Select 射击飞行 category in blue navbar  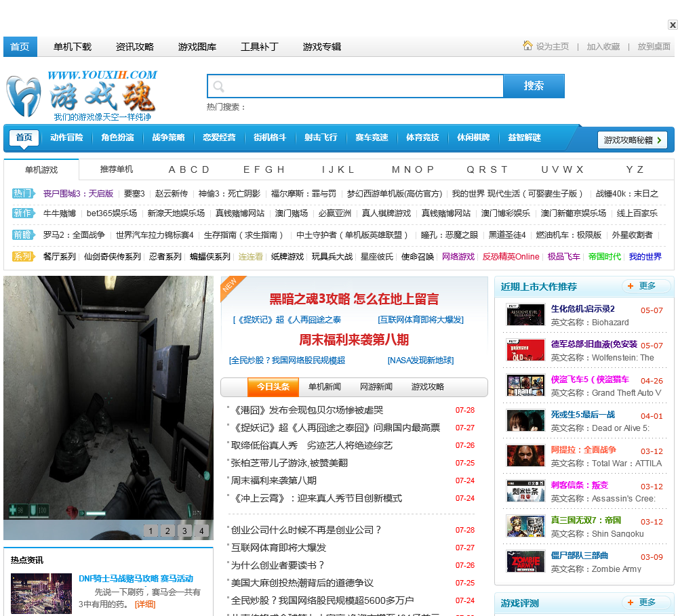click(321, 138)
